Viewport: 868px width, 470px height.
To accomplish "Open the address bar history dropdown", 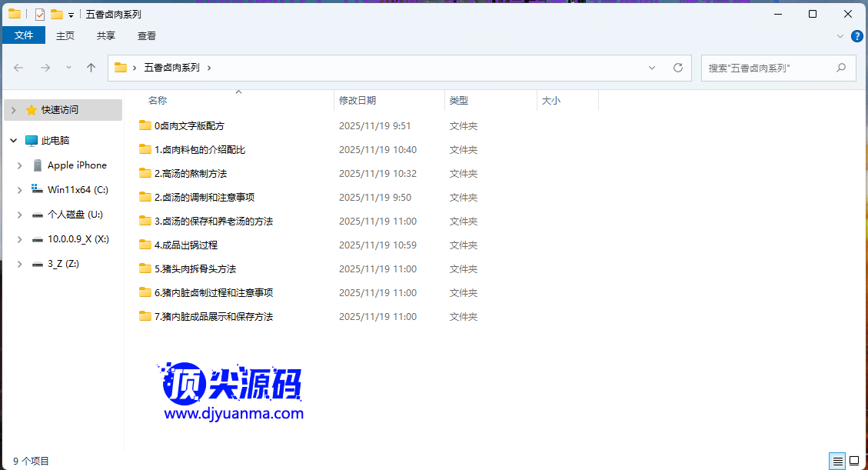I will tap(652, 68).
